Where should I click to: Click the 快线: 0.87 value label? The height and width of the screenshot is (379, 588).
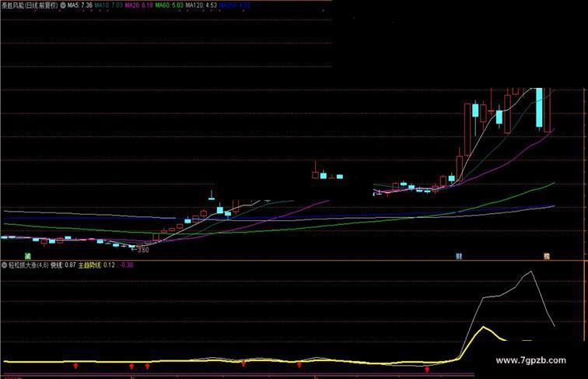point(63,265)
